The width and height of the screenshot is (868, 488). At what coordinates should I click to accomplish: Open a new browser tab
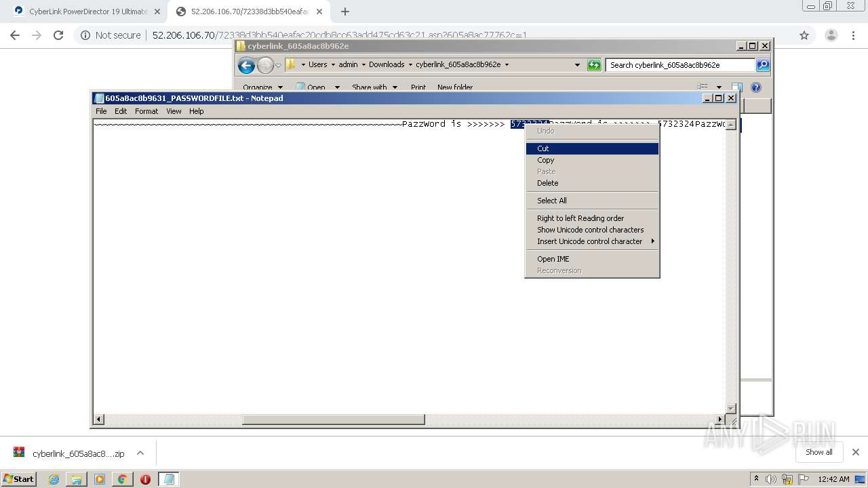[345, 12]
